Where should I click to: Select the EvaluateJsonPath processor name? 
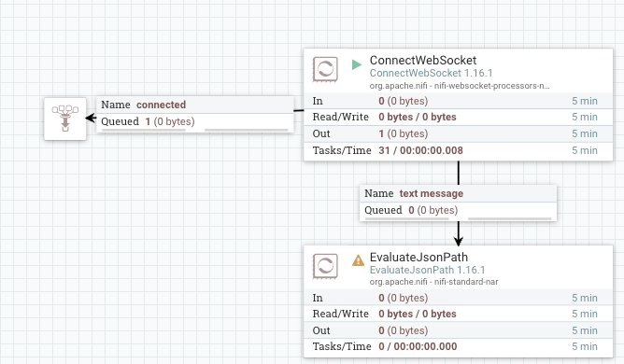(418, 257)
